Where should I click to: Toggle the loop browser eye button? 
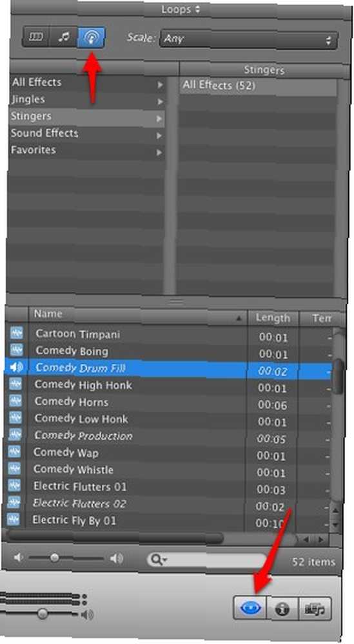click(250, 607)
